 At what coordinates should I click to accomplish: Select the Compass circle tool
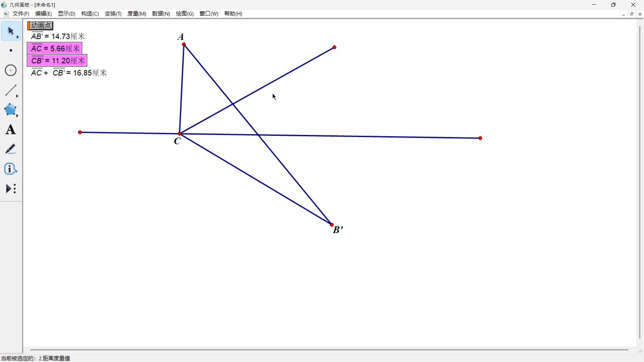click(11, 70)
